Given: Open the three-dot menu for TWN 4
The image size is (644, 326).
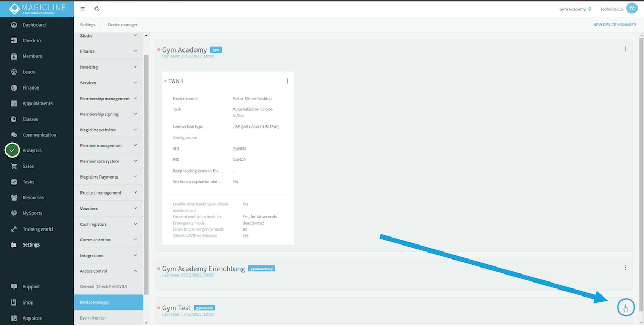Looking at the screenshot, I should tap(287, 81).
